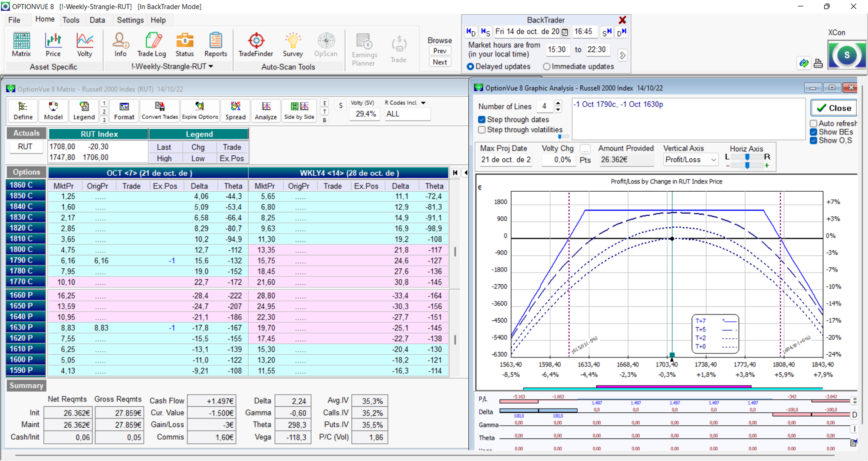The width and height of the screenshot is (868, 461).
Task: Close the BackTrader panel
Action: click(622, 20)
